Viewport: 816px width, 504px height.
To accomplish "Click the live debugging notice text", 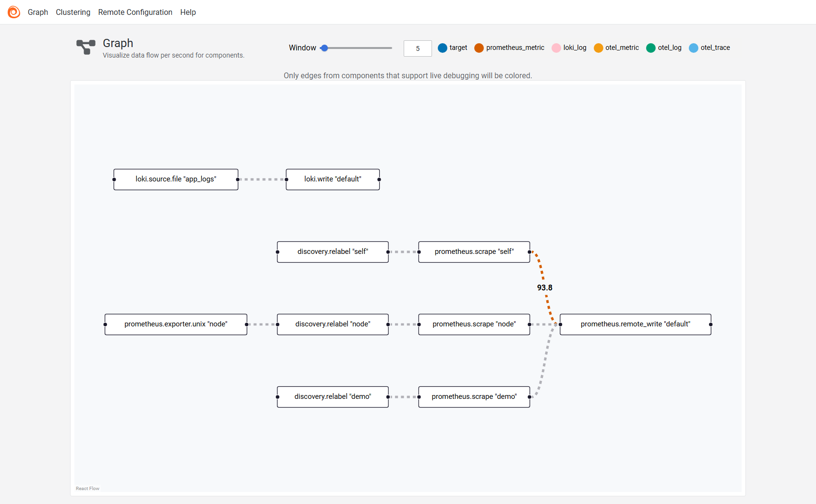I will [408, 76].
